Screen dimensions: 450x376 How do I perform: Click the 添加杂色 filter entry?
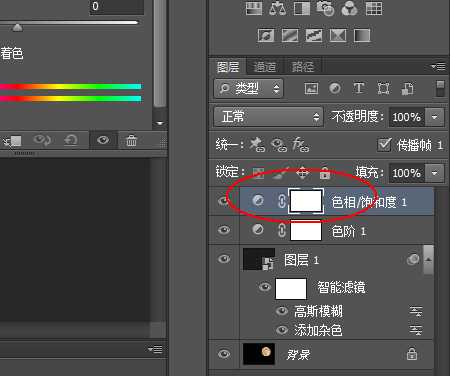click(318, 330)
